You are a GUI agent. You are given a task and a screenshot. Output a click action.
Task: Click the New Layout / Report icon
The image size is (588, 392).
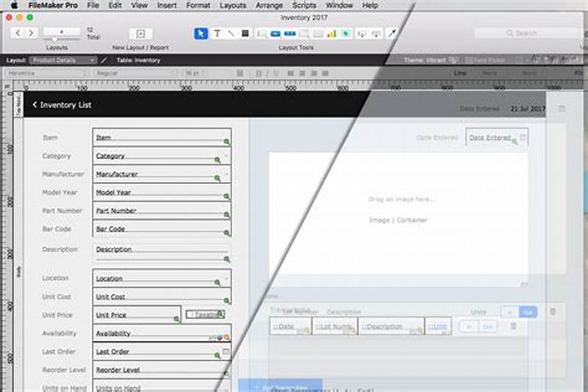140,34
